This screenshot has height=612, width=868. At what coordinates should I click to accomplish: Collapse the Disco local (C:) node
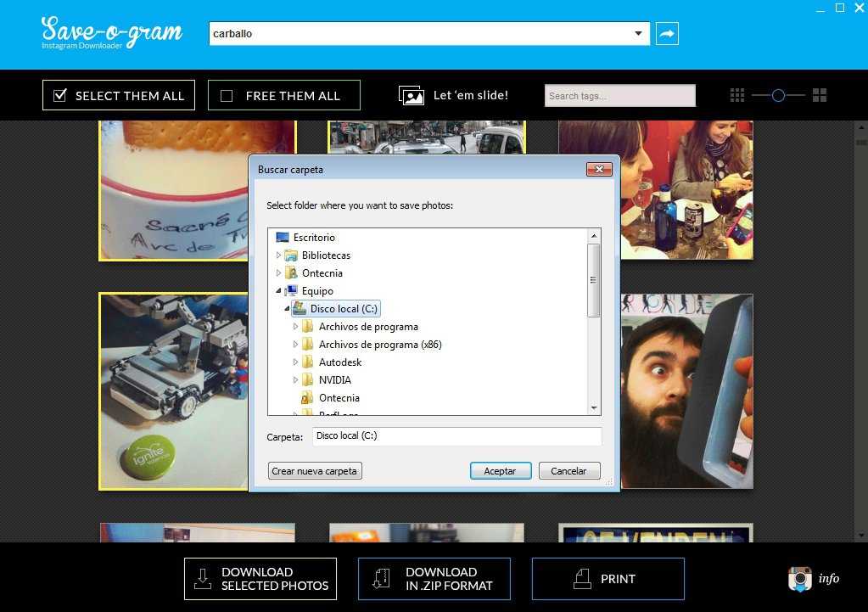tap(287, 309)
